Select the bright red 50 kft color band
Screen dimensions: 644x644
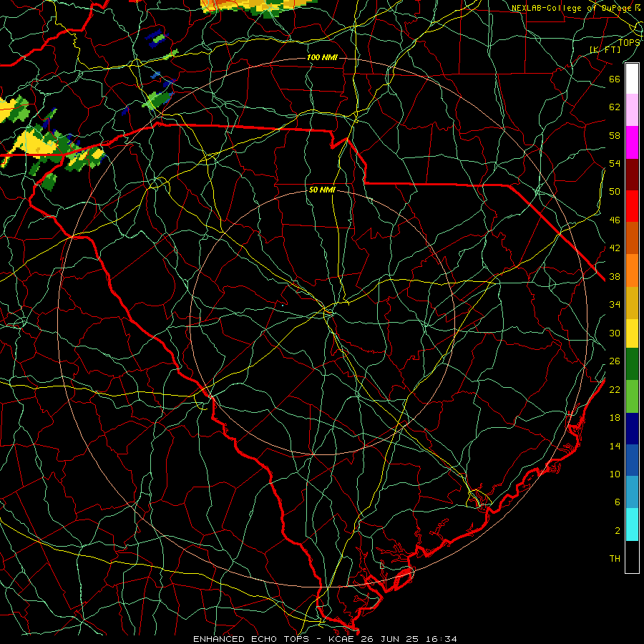point(632,206)
